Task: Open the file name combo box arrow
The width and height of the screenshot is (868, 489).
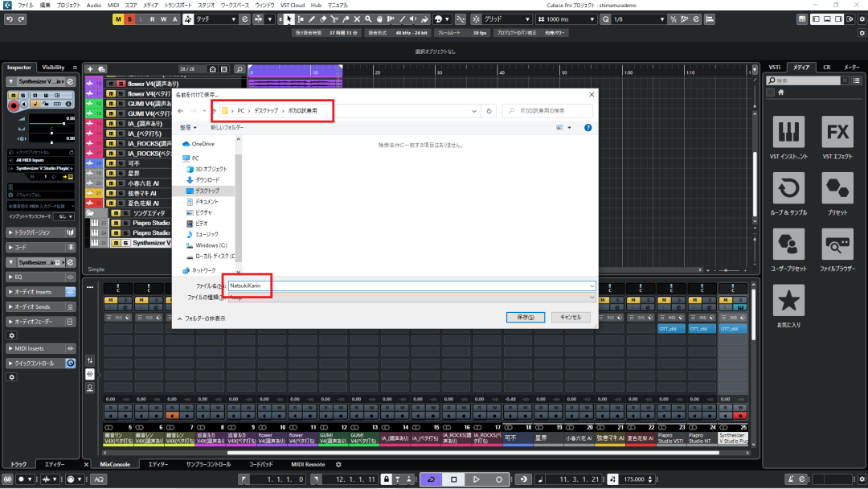Action: [592, 286]
